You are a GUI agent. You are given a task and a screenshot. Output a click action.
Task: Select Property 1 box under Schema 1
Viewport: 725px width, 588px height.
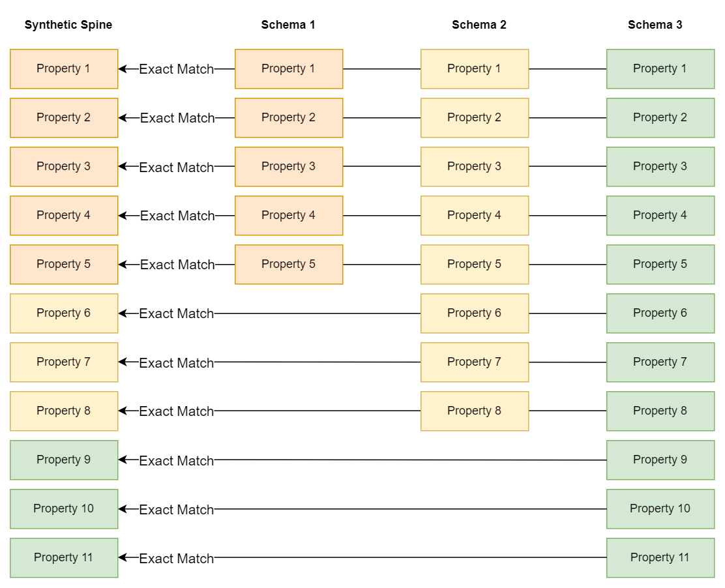[x=289, y=69]
